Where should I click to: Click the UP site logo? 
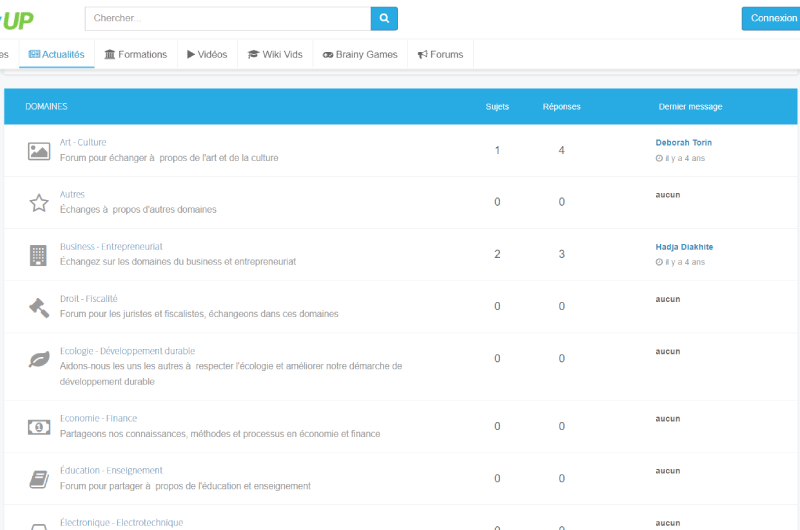coord(17,20)
